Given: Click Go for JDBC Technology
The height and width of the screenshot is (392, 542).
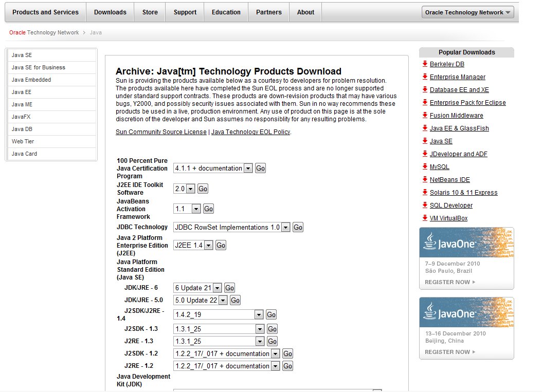Looking at the screenshot, I should point(298,227).
